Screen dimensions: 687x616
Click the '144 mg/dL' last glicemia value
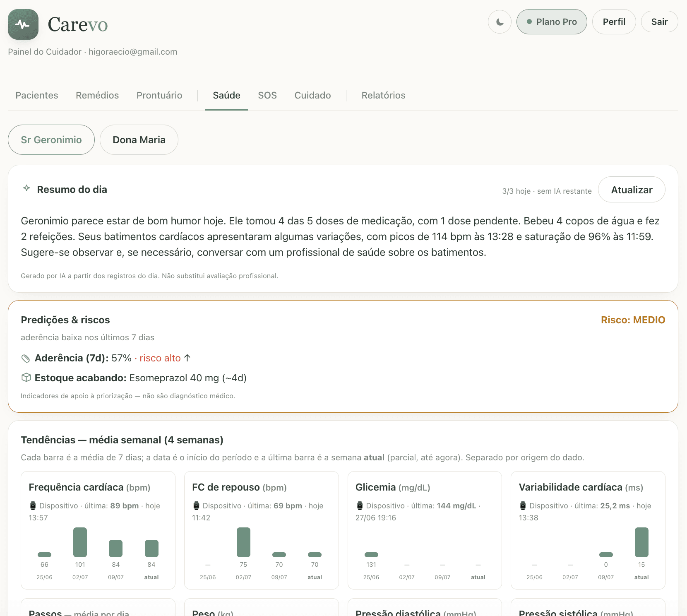click(x=456, y=506)
